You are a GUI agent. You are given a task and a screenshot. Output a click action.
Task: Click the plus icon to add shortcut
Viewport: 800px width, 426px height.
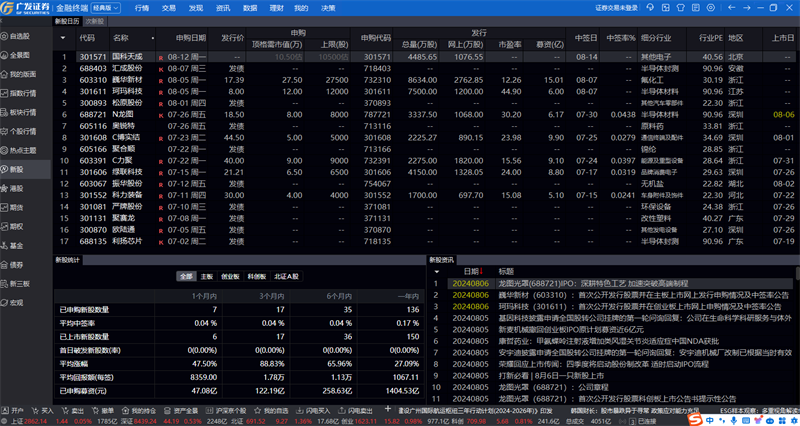(x=388, y=409)
